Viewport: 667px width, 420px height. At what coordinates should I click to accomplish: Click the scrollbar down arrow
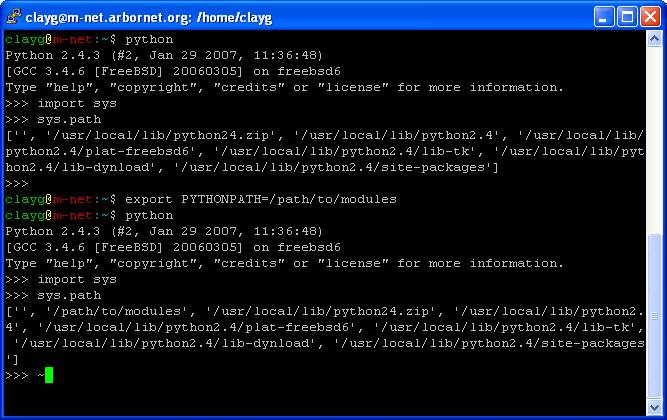pyautogui.click(x=654, y=407)
